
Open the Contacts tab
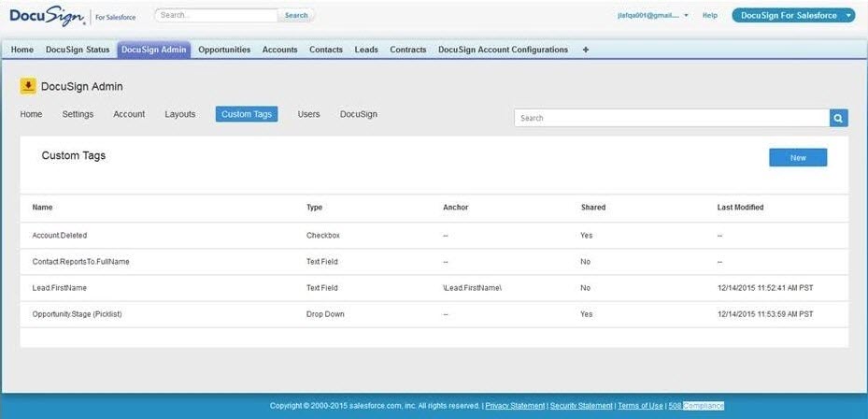(326, 50)
